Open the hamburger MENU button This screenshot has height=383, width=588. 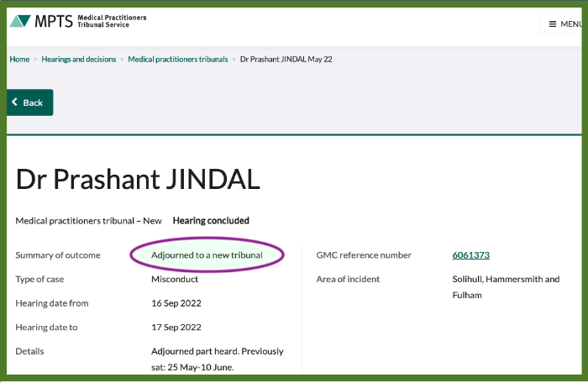pyautogui.click(x=561, y=24)
